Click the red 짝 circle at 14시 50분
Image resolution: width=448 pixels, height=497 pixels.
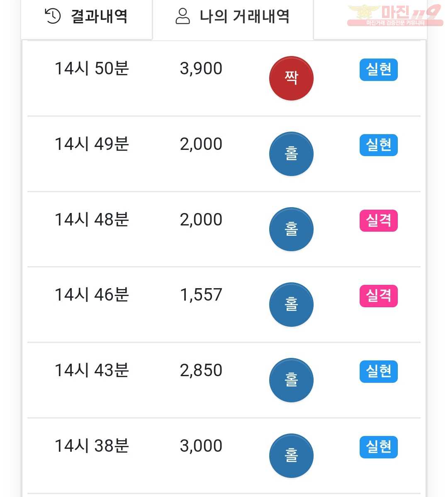click(x=291, y=78)
